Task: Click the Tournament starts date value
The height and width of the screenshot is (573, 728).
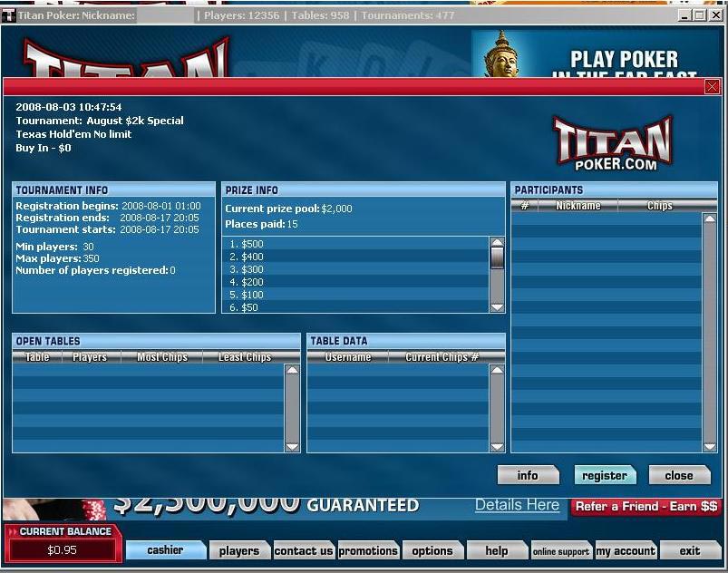Action: (x=160, y=229)
